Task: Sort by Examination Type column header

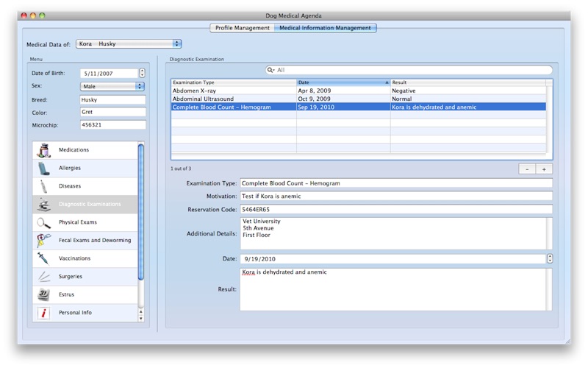Action: pyautogui.click(x=234, y=82)
